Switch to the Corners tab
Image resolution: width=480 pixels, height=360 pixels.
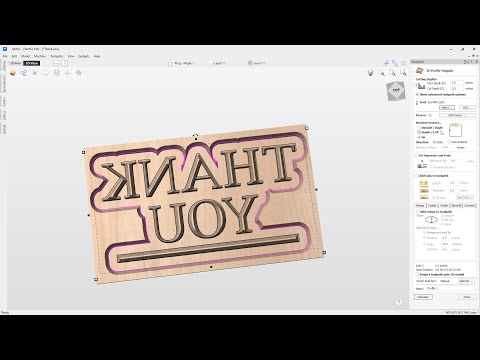469,205
